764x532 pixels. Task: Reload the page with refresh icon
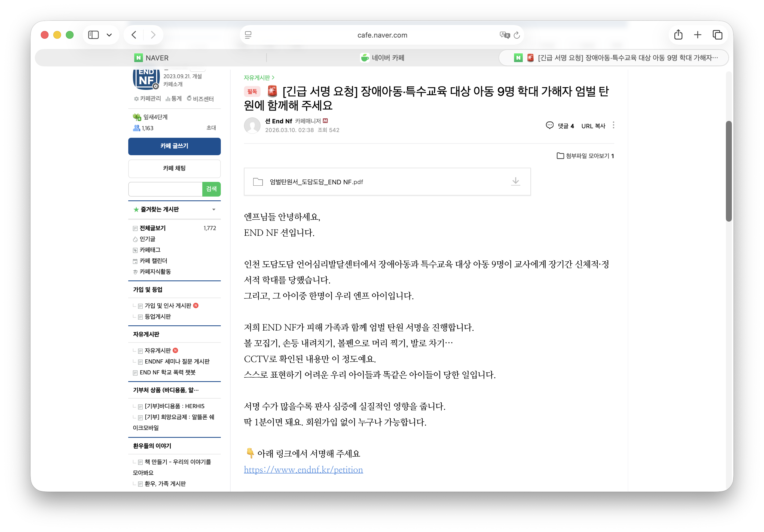pyautogui.click(x=517, y=35)
